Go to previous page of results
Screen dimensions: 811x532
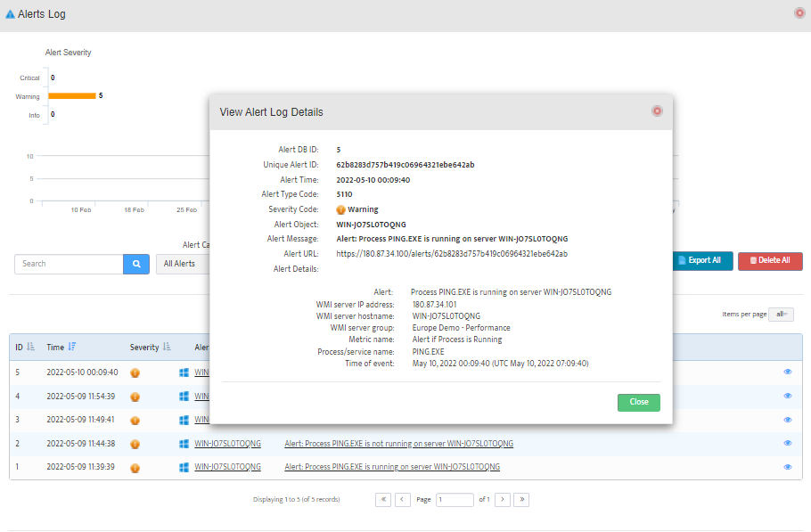tap(403, 499)
